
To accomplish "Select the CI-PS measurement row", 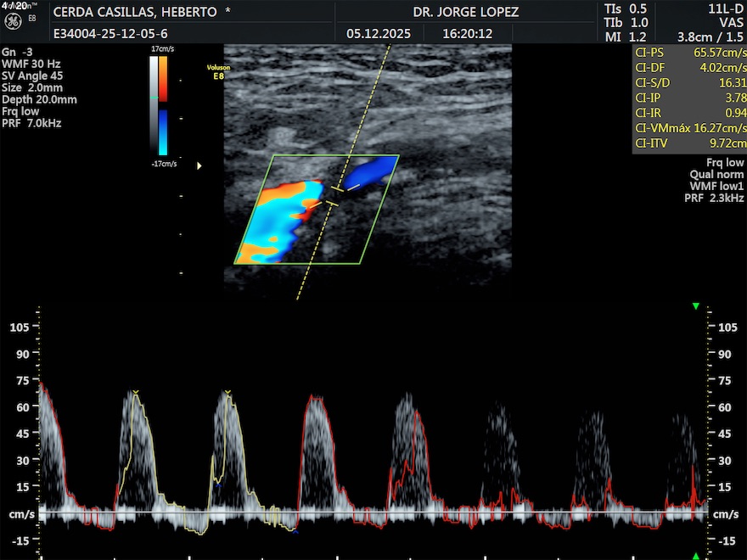I will 689,53.
